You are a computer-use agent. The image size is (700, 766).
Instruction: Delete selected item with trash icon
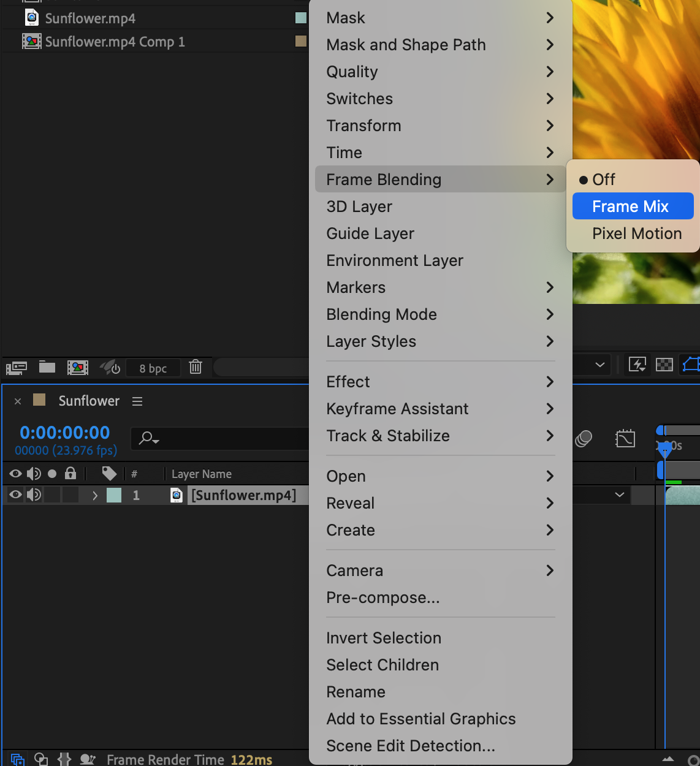point(196,367)
